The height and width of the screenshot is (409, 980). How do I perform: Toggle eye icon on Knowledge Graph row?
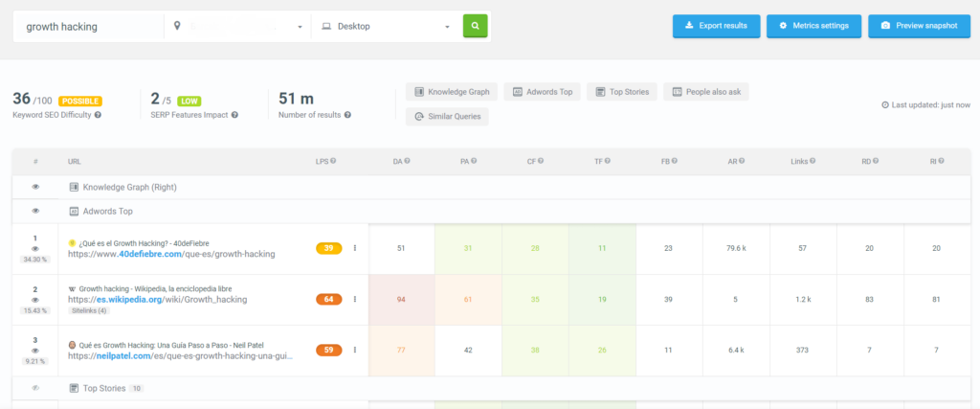[35, 187]
